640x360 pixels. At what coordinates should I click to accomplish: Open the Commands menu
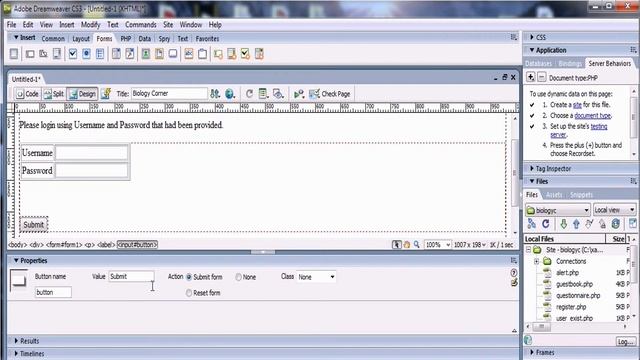tap(141, 25)
